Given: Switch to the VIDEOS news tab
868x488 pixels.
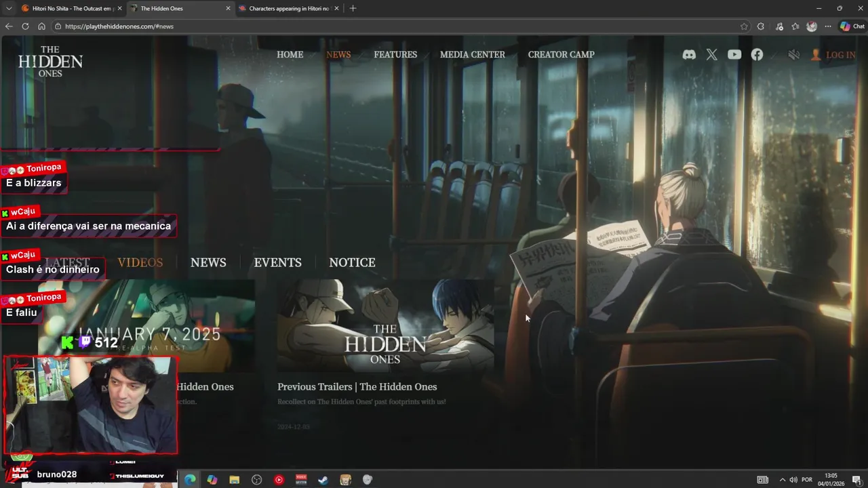Looking at the screenshot, I should click(140, 263).
